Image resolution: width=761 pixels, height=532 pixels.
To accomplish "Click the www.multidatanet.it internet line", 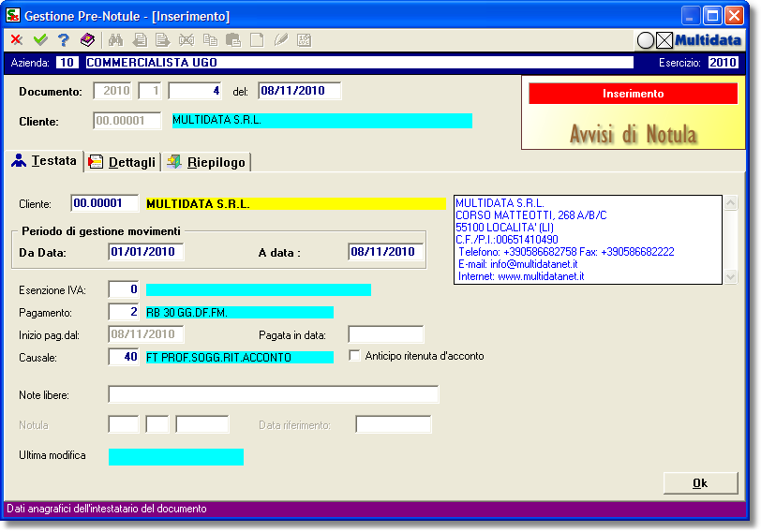I will pyautogui.click(x=522, y=276).
